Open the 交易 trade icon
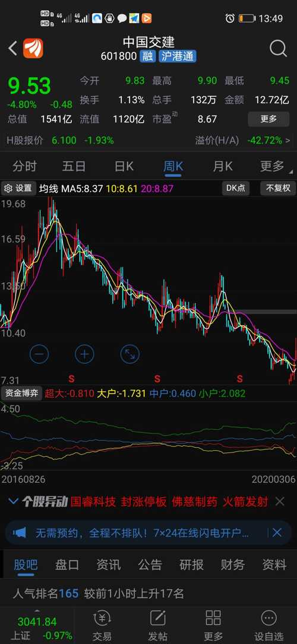This screenshot has width=297, height=644. (x=102, y=626)
